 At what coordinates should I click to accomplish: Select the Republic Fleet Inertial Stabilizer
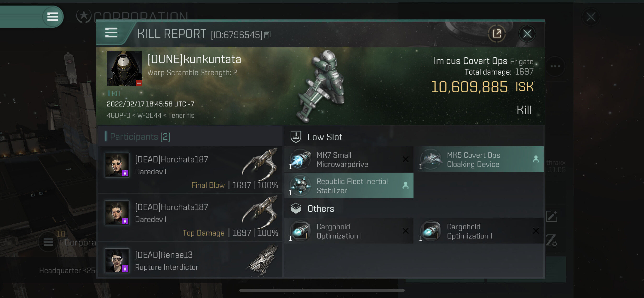pos(349,185)
